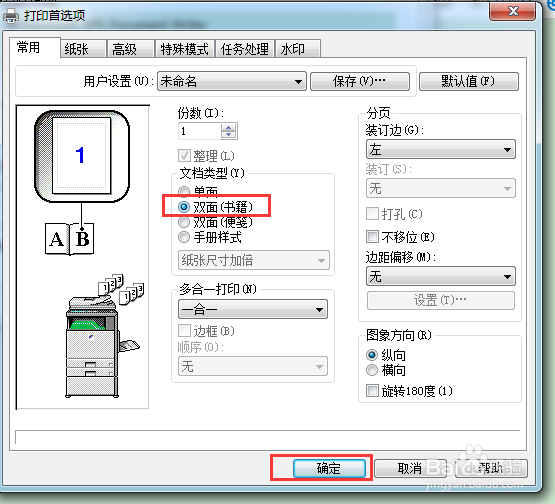Open the 高级 tab
Viewport: 555px width, 504px height.
pyautogui.click(x=131, y=49)
